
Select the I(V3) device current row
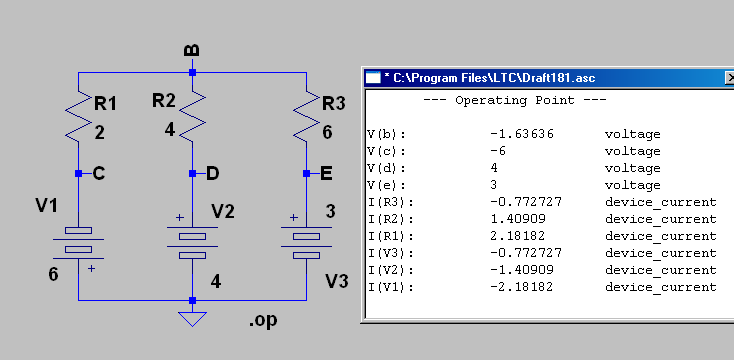click(x=542, y=253)
